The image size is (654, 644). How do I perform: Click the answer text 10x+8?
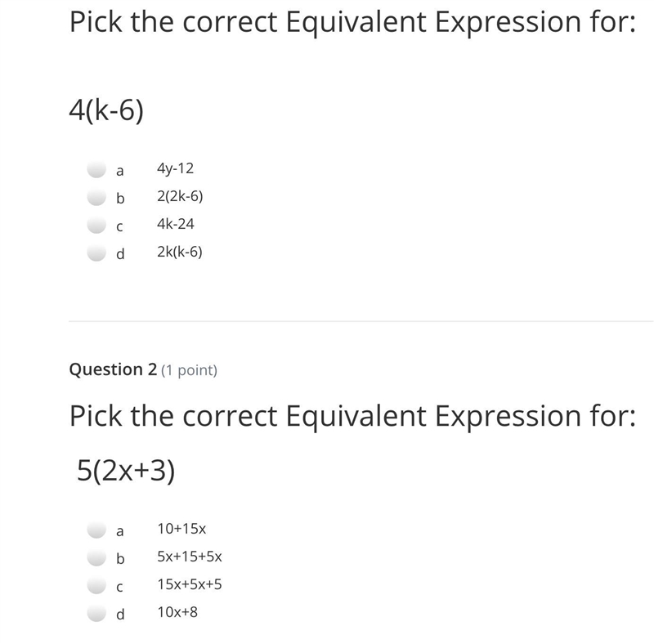(x=177, y=612)
